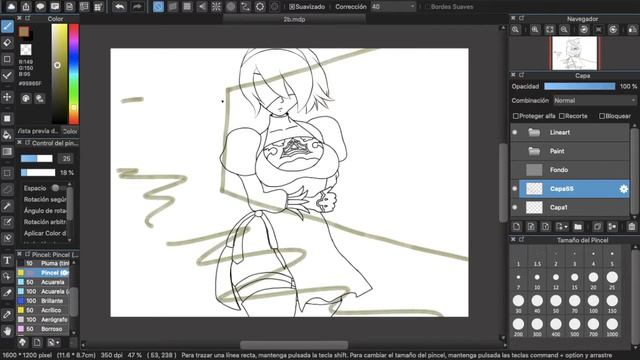
Task: Choose the Acrílico brush
Action: [43, 310]
